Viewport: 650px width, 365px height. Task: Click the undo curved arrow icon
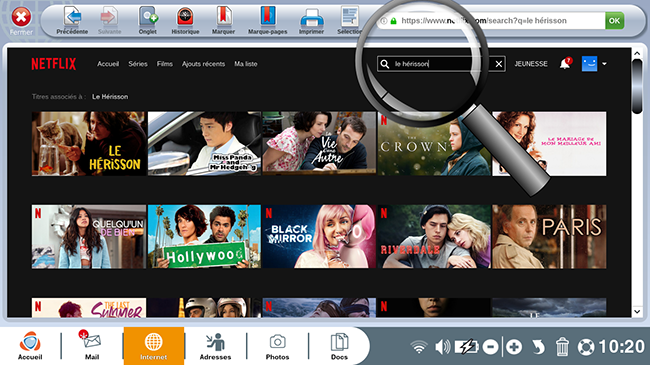(538, 347)
